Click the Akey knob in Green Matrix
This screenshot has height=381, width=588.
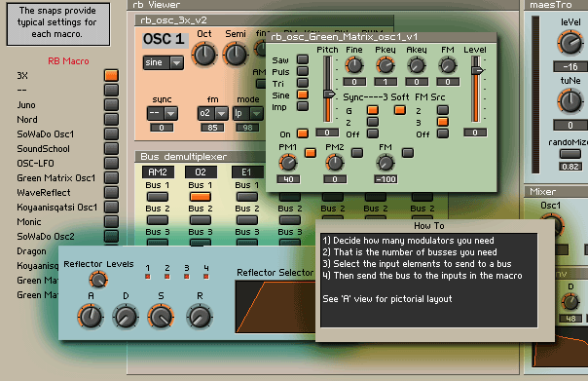pos(417,65)
